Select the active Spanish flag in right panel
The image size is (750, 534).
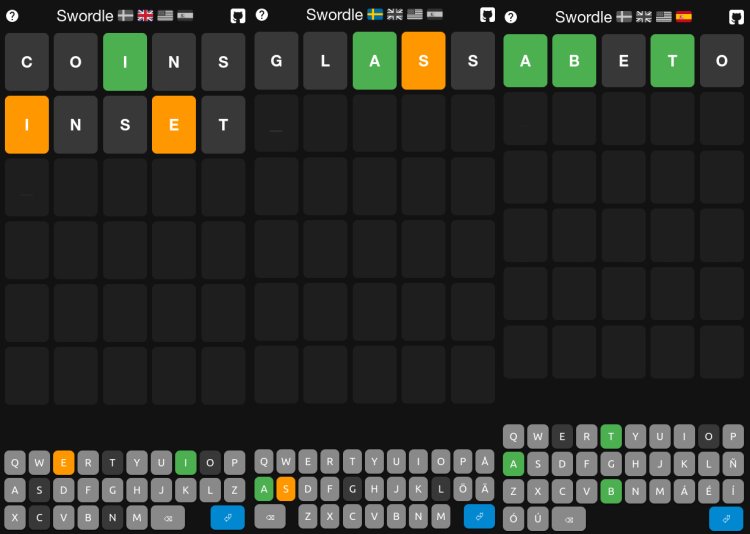pyautogui.click(x=684, y=17)
